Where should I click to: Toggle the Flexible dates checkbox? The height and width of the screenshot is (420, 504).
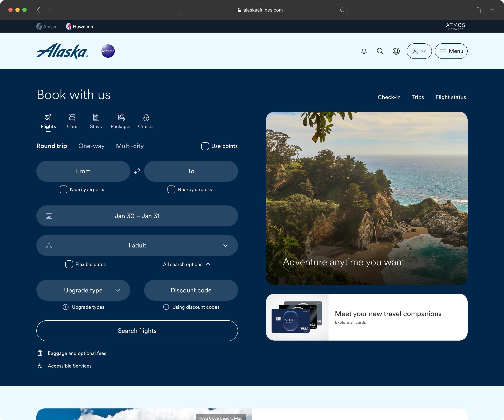click(69, 264)
